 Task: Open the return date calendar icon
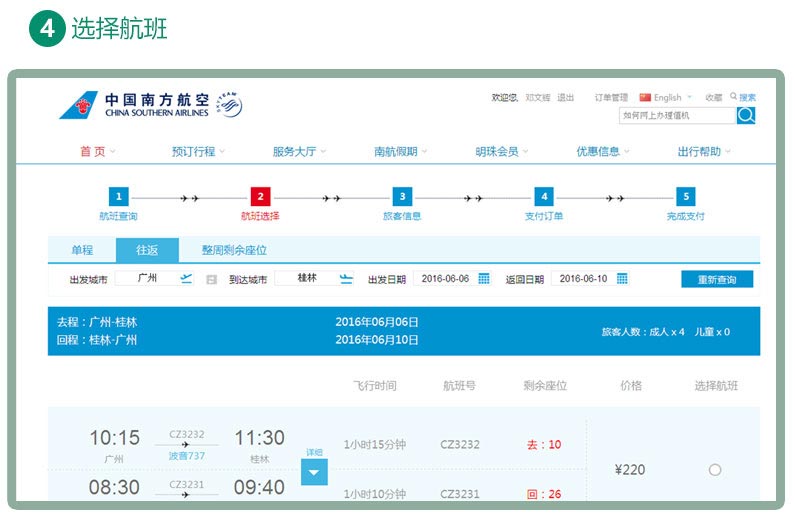click(x=622, y=278)
